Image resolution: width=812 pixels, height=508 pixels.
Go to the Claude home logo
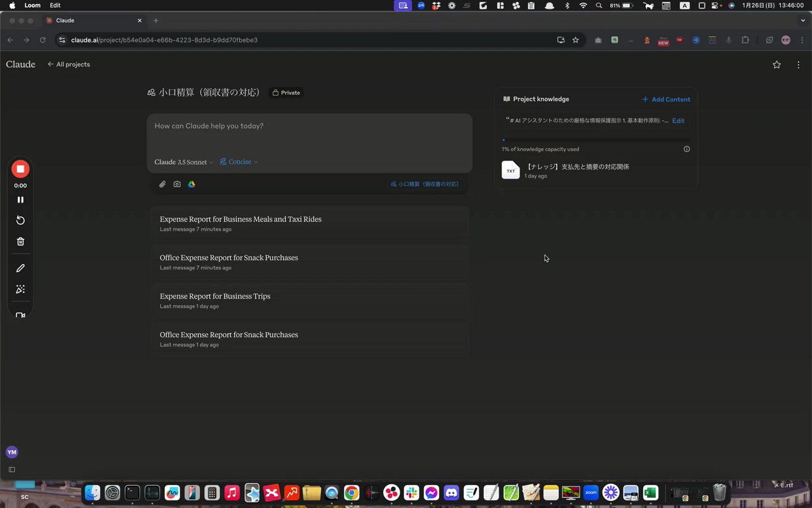(x=21, y=64)
